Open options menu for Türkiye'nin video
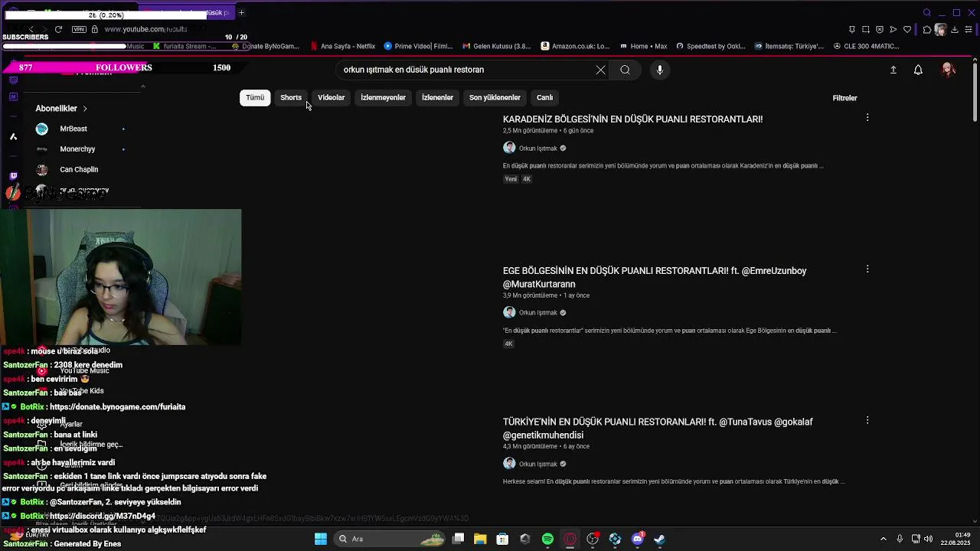980x551 pixels. point(867,420)
